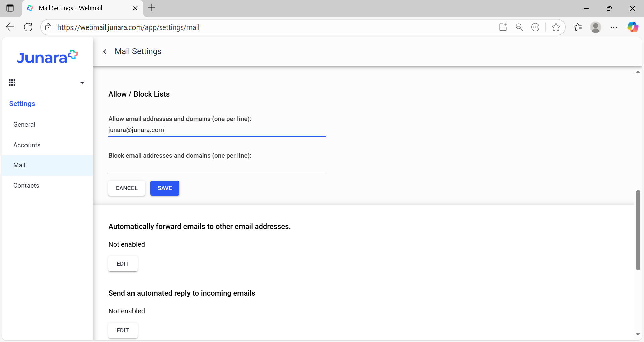The image size is (644, 342).
Task: Cancel the allow/block list changes
Action: tap(126, 188)
